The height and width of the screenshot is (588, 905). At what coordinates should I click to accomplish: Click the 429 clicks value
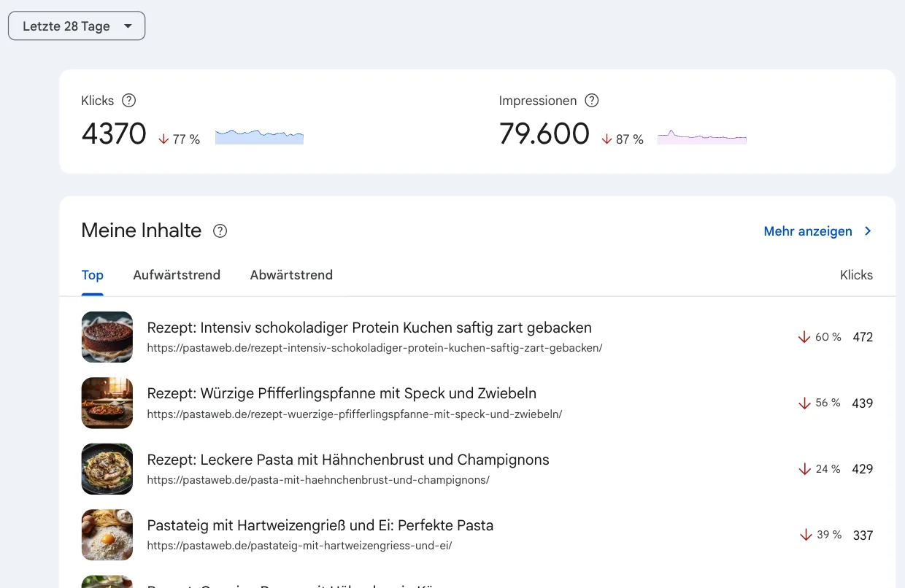point(863,469)
